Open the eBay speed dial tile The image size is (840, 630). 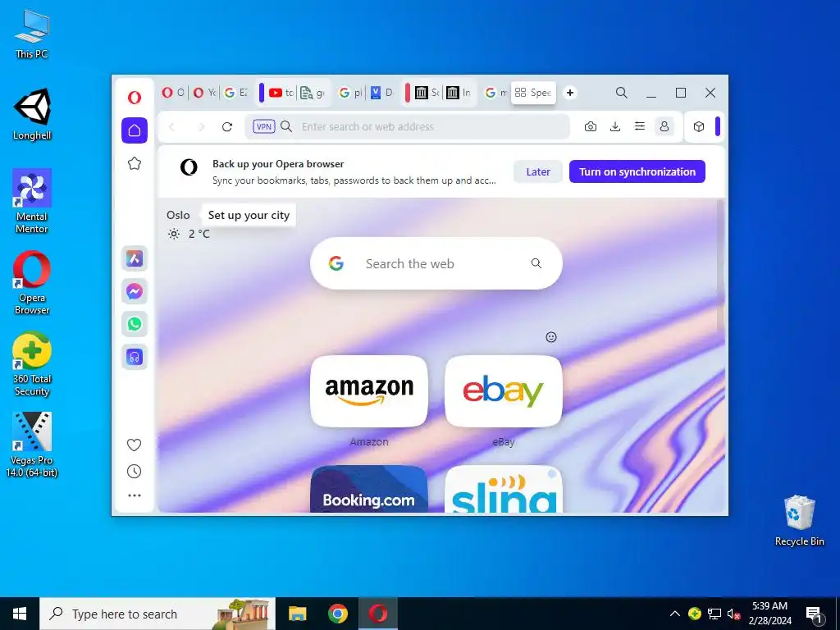(x=504, y=391)
